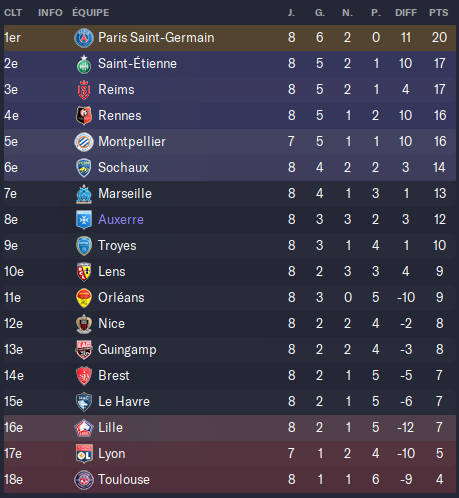Click the Toulouse club crest
The width and height of the screenshot is (459, 498).
(84, 480)
